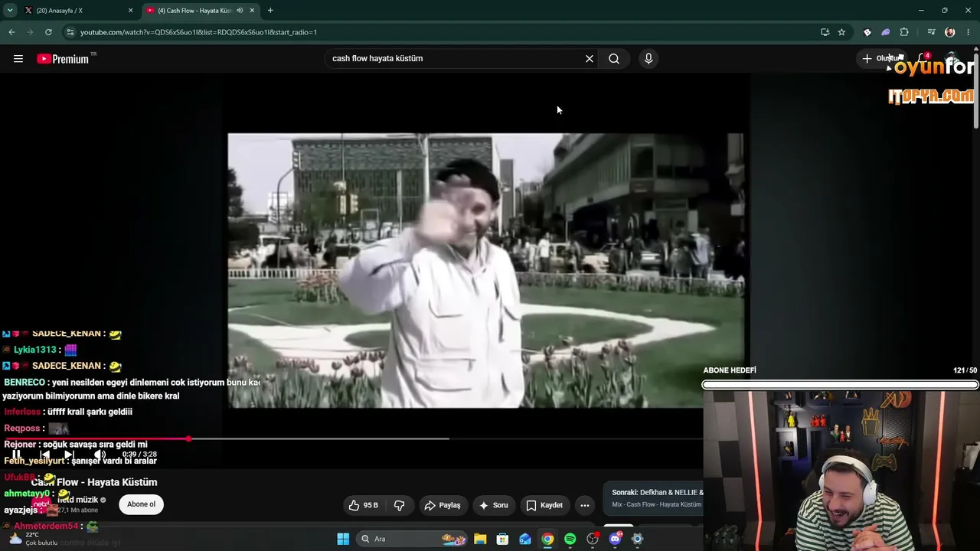Screen dimensions: 980x551
Task: Skip to the previous video
Action: coord(44,455)
